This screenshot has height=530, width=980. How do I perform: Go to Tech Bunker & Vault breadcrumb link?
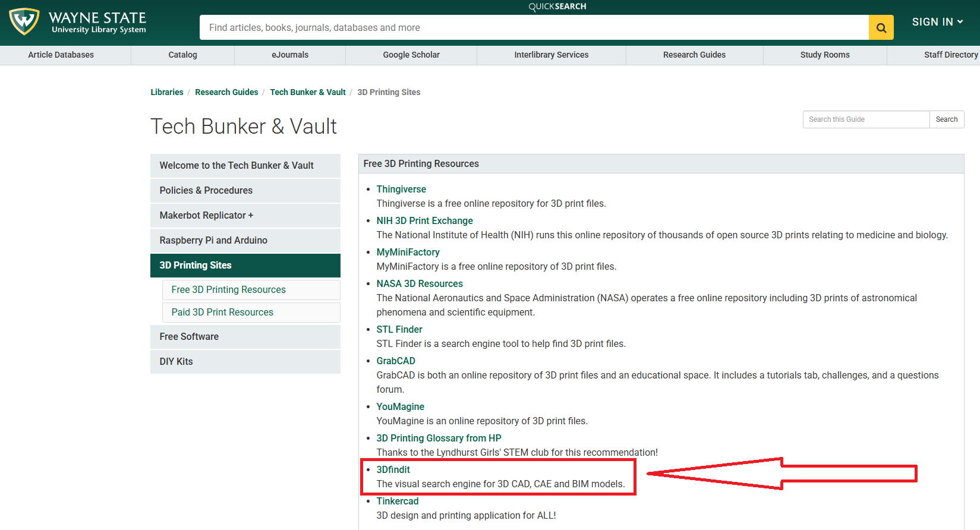click(x=308, y=92)
